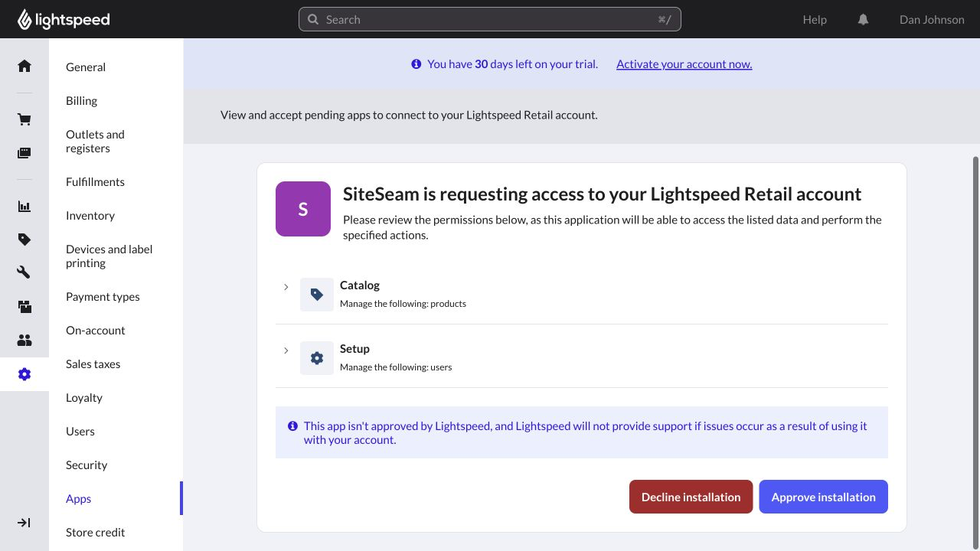Click the SiteSeam requesting access heading

603,194
